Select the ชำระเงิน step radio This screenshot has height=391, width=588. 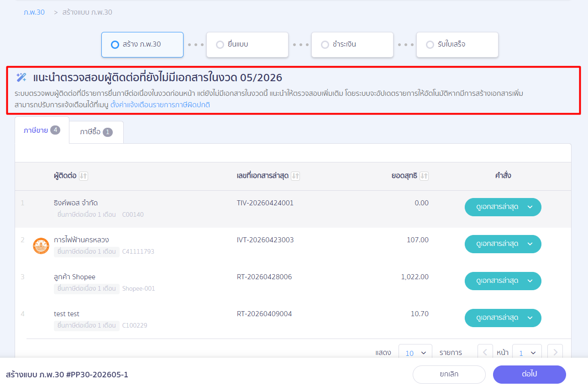click(x=325, y=45)
